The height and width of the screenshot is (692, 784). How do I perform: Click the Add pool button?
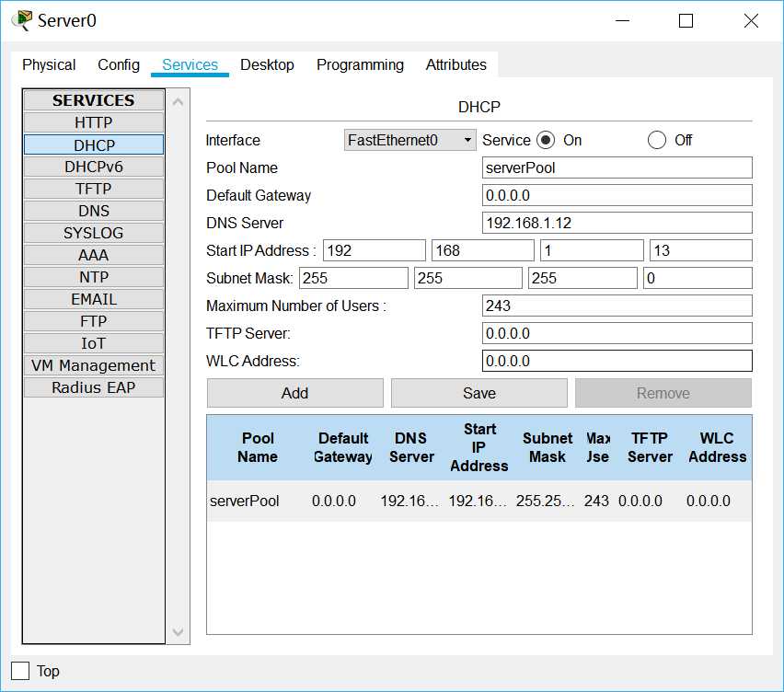click(x=295, y=393)
